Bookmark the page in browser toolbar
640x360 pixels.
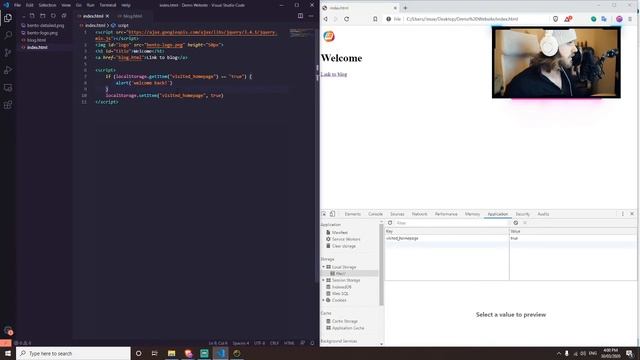[x=375, y=19]
